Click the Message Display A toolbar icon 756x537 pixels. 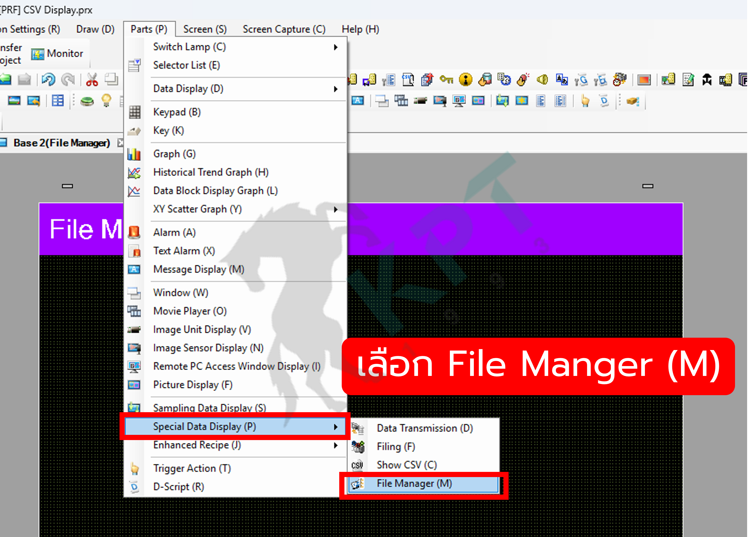point(358,101)
